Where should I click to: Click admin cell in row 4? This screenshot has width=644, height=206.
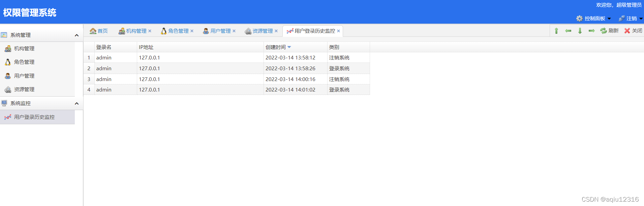point(116,90)
